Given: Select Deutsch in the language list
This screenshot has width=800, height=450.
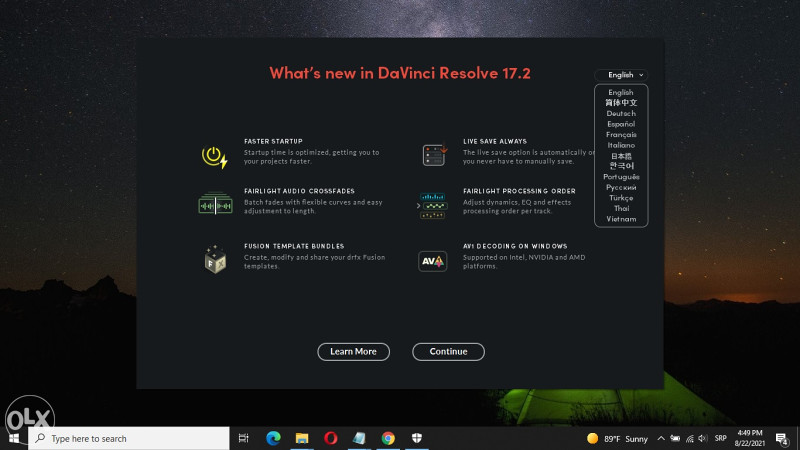Looking at the screenshot, I should (x=621, y=113).
